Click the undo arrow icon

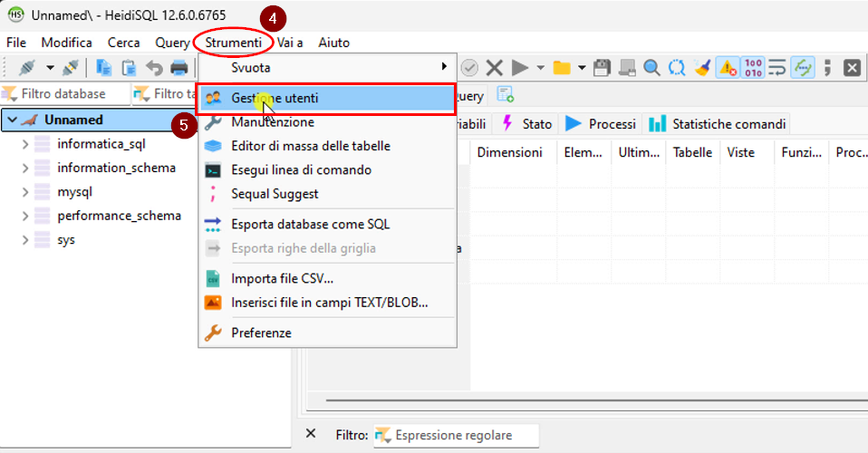click(x=154, y=68)
